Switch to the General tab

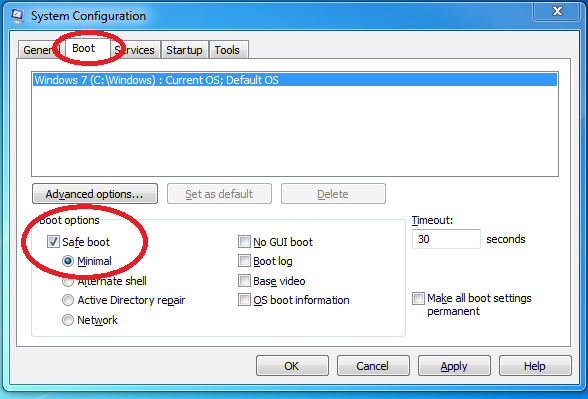[x=40, y=50]
